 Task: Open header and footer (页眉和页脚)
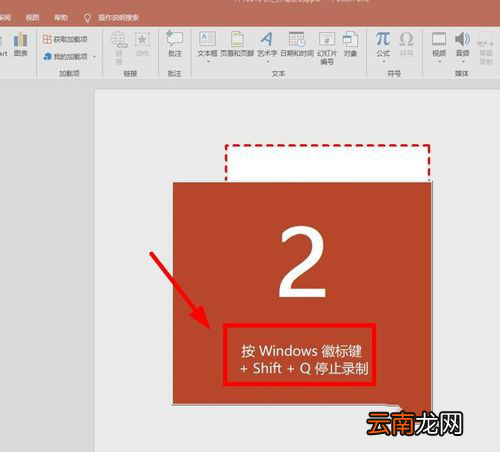click(237, 44)
